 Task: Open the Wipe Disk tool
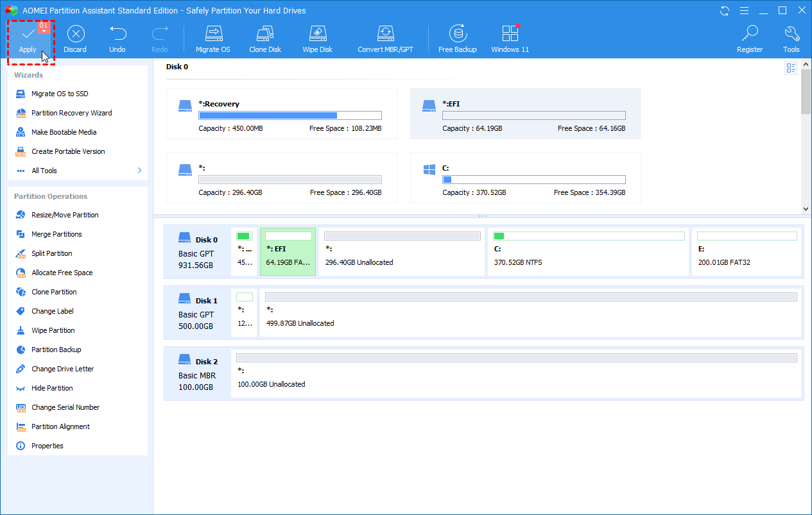coord(318,40)
